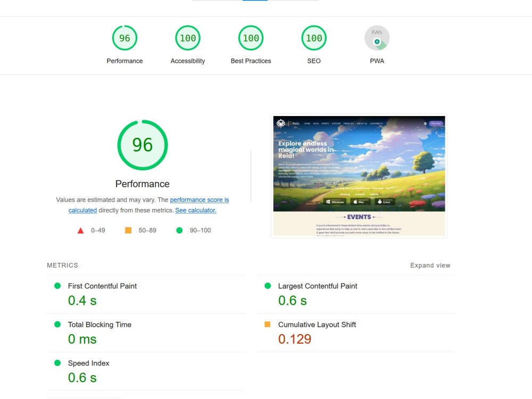Select the Best Practices score gauge
532x399 pixels.
[x=251, y=38]
